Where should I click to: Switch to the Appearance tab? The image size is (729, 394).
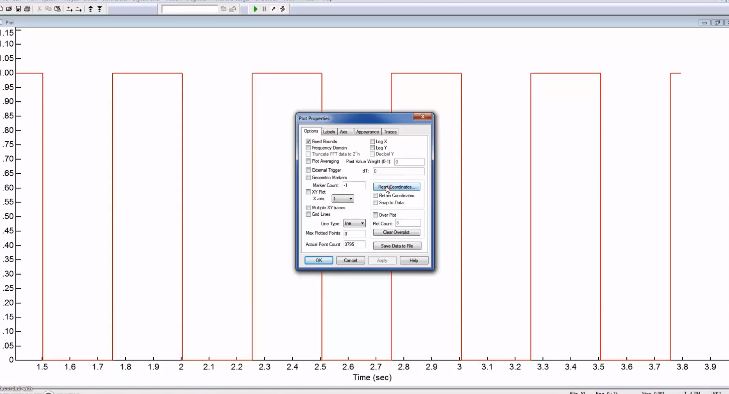coord(367,132)
